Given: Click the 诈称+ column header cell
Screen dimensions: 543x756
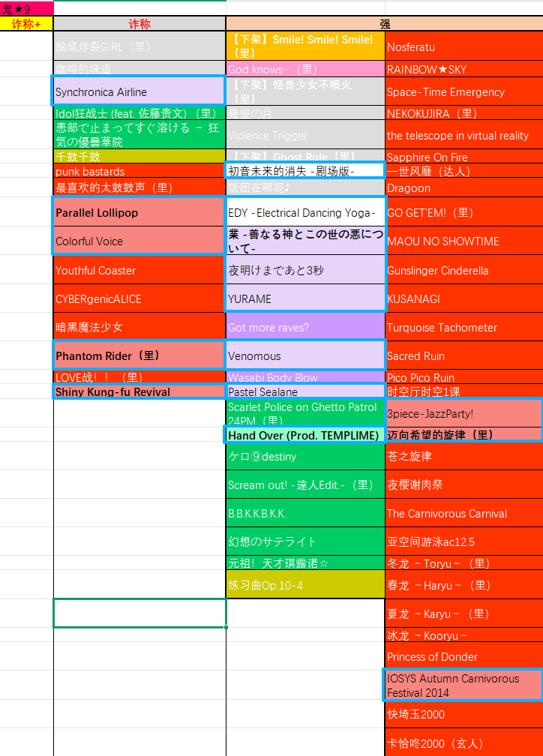Looking at the screenshot, I should 26,24.
